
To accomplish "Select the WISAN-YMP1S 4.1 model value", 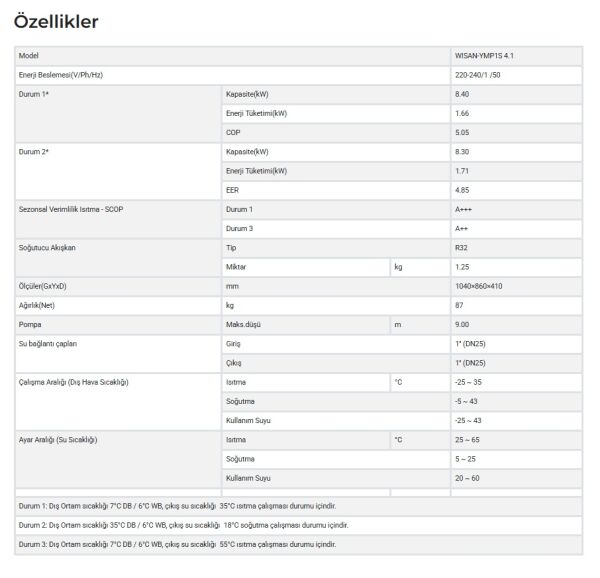I will pos(484,57).
